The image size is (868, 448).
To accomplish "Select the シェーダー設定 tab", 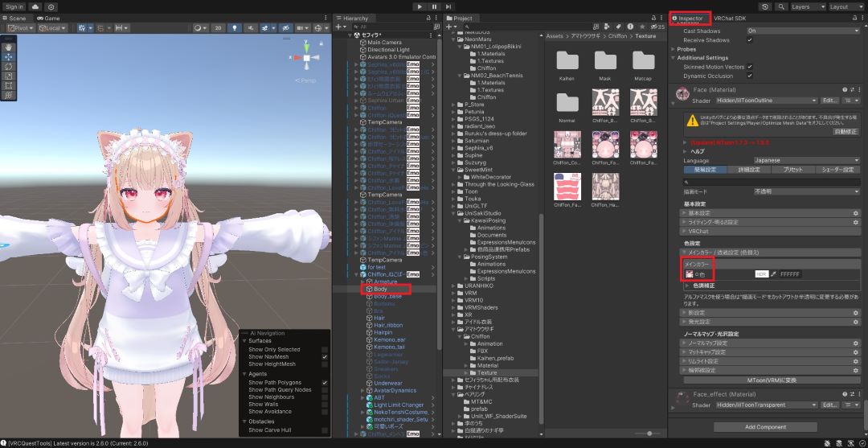I will click(x=838, y=170).
